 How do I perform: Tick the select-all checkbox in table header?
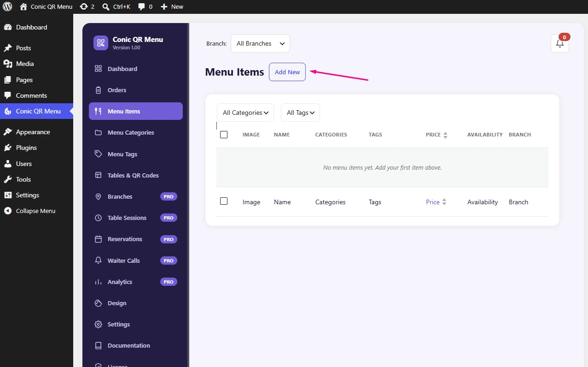pyautogui.click(x=224, y=135)
